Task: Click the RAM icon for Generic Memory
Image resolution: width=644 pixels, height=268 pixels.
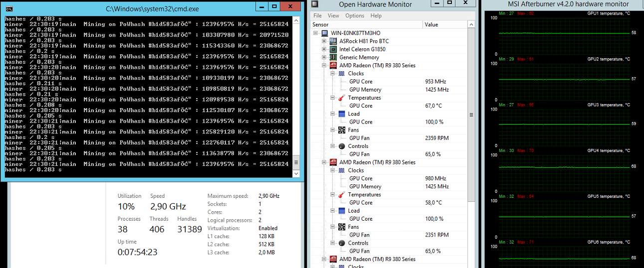Action: pyautogui.click(x=334, y=57)
